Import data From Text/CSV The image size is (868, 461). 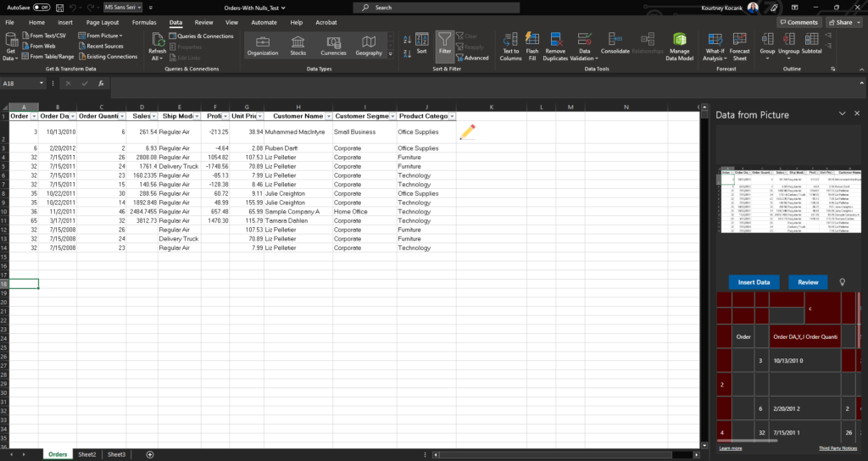(x=44, y=36)
